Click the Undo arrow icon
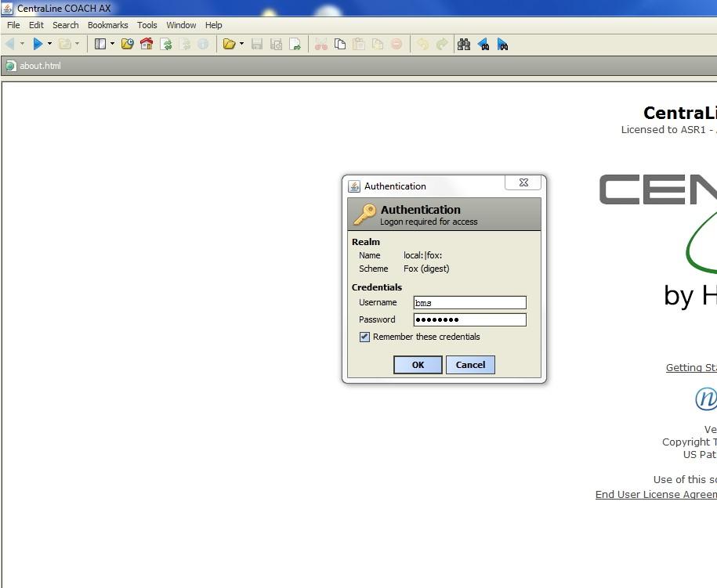717x588 pixels. [423, 45]
